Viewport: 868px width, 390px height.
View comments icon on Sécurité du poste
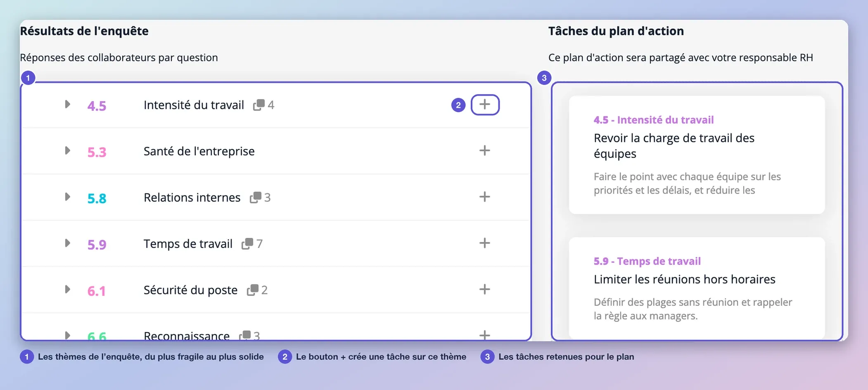(x=252, y=290)
